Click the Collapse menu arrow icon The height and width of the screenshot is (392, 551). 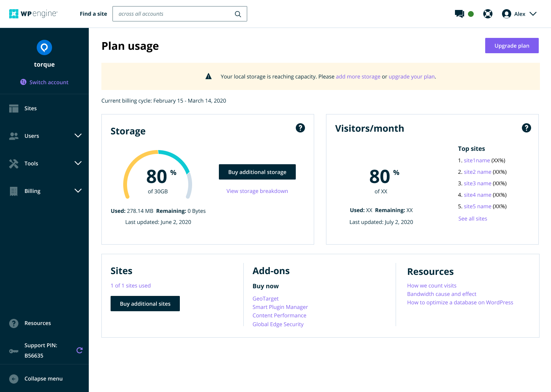click(14, 379)
